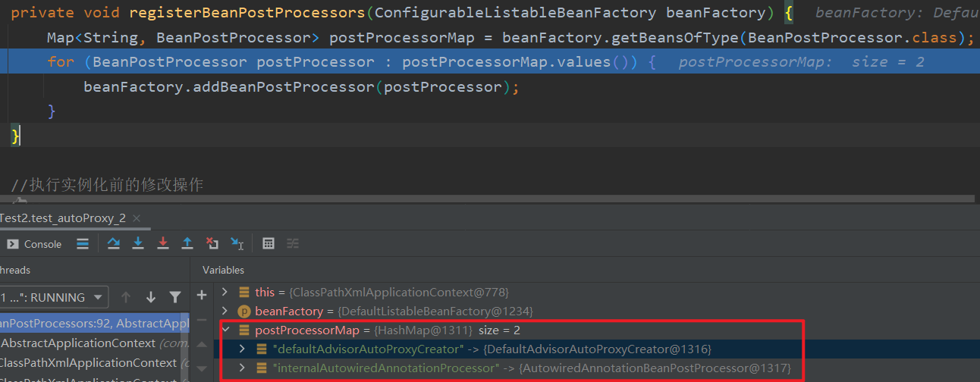Screen dimensions: 980x382
Task: Select the internalAutowiredAnnotationProcessor map entry
Action: tap(385, 368)
